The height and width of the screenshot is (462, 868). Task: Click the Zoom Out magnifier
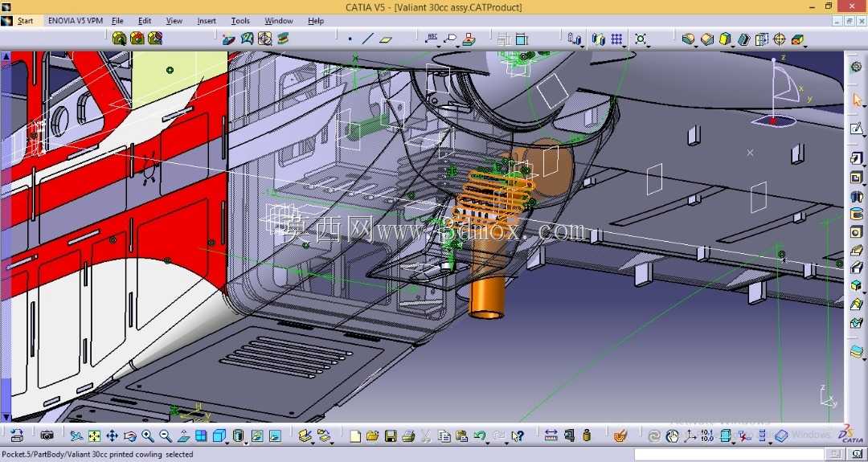point(166,436)
